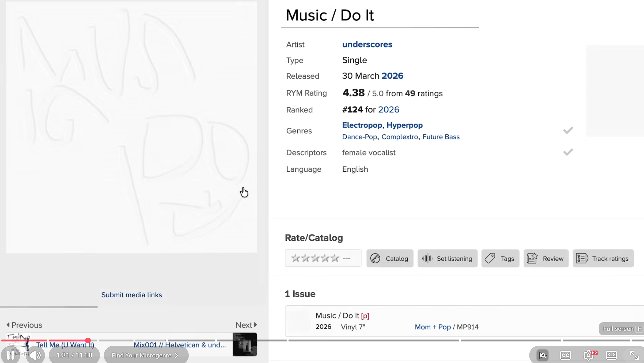Enter full screen mode

[x=634, y=355]
